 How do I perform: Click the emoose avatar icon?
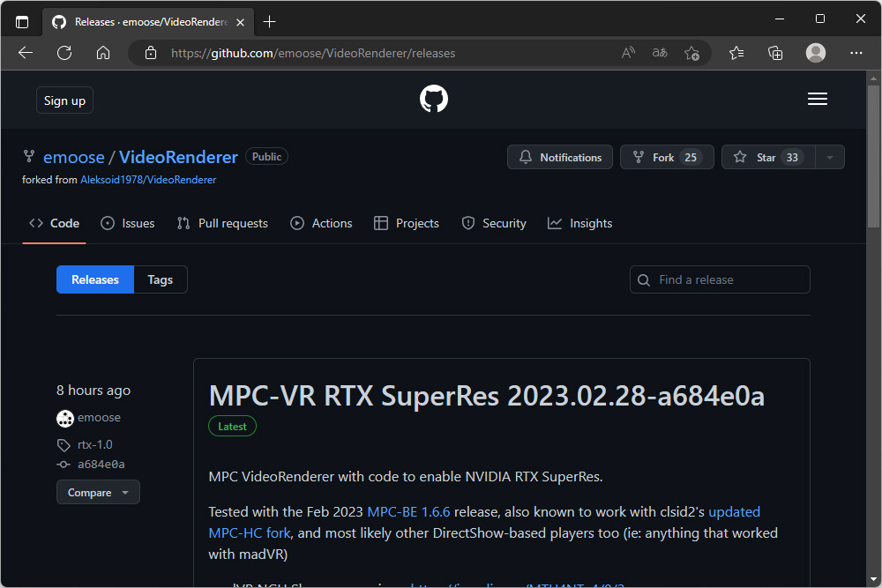(64, 417)
